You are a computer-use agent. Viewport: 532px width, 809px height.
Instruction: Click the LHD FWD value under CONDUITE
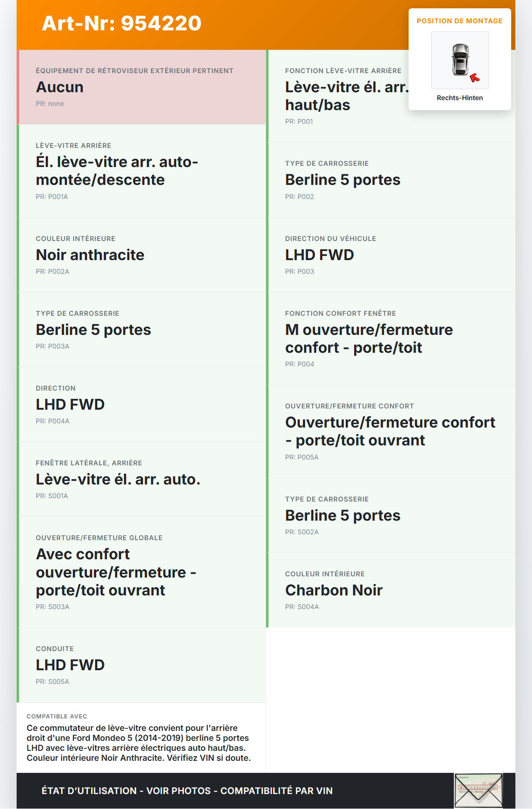[70, 665]
